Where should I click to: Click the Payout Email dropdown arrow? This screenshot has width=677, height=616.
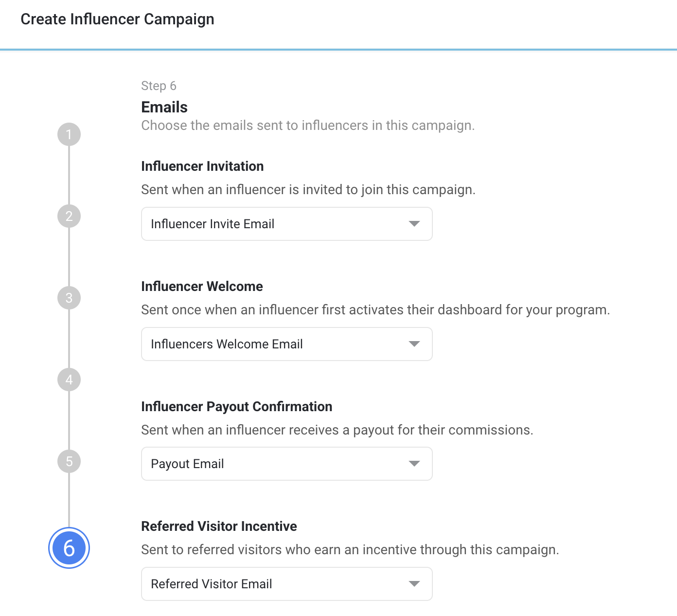pyautogui.click(x=414, y=464)
